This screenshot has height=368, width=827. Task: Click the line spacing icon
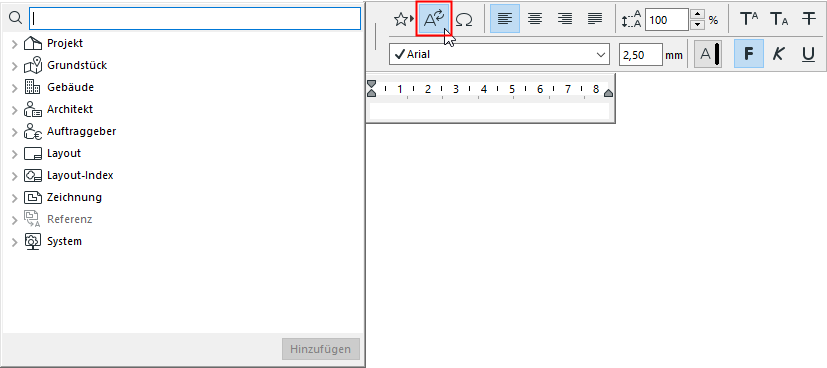point(631,20)
